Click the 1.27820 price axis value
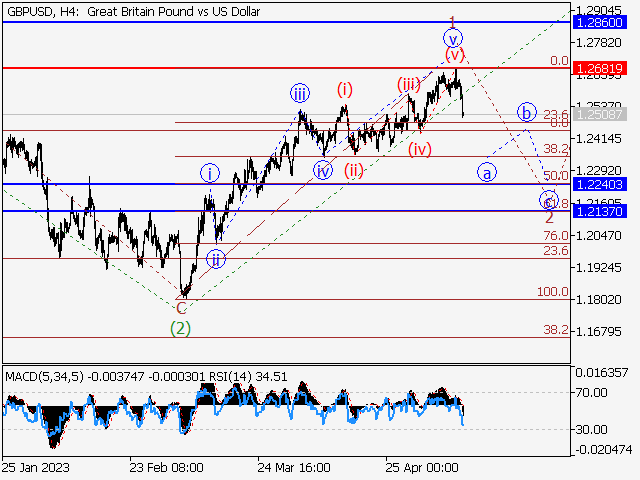The image size is (640, 480). pos(598,42)
